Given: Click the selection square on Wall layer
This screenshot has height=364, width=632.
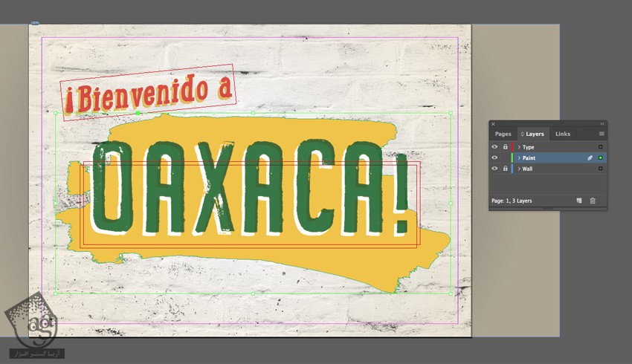Looking at the screenshot, I should click(x=601, y=169).
